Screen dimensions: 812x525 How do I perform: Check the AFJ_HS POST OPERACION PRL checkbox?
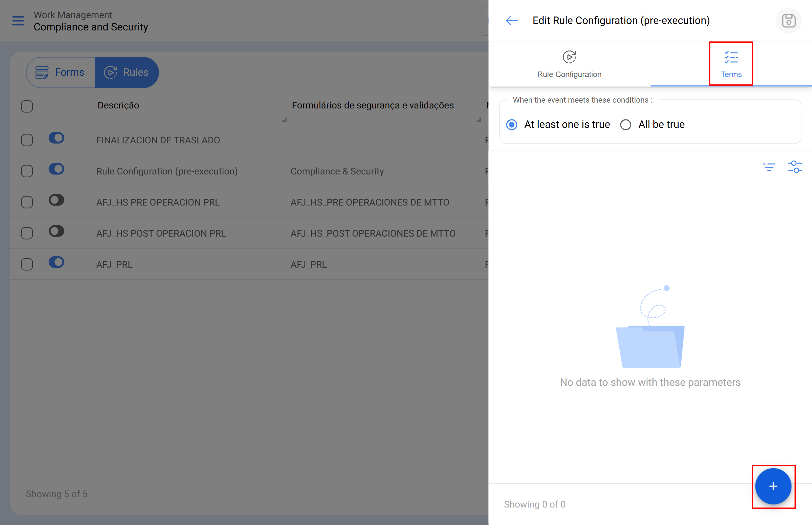(x=27, y=233)
